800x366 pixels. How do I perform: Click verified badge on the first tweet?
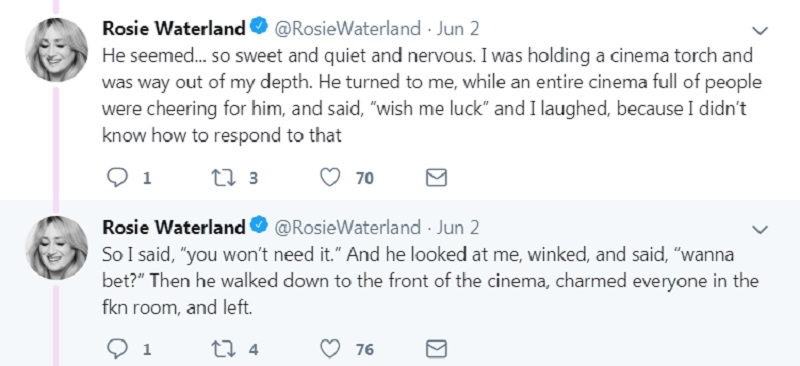coord(260,28)
